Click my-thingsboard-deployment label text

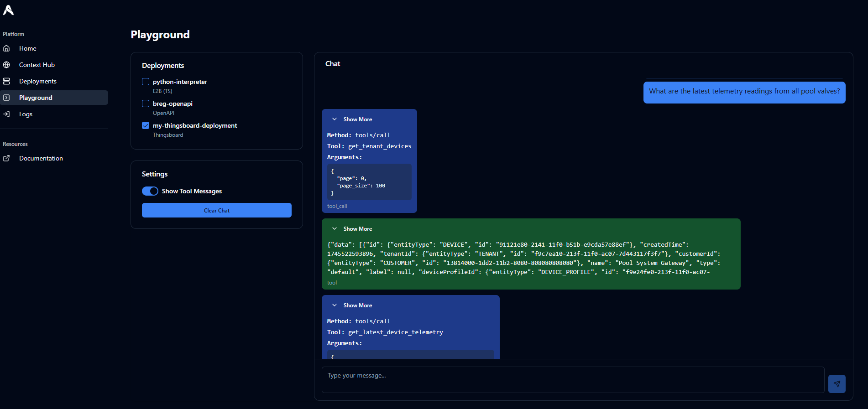coord(195,125)
